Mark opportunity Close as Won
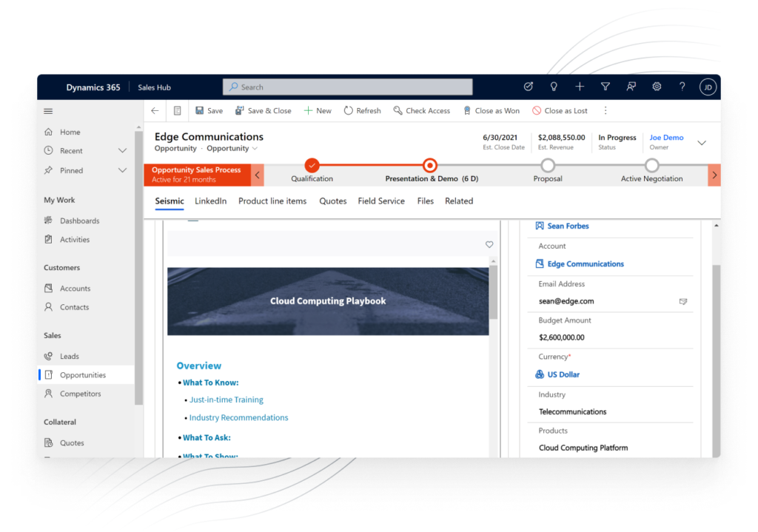 492,111
